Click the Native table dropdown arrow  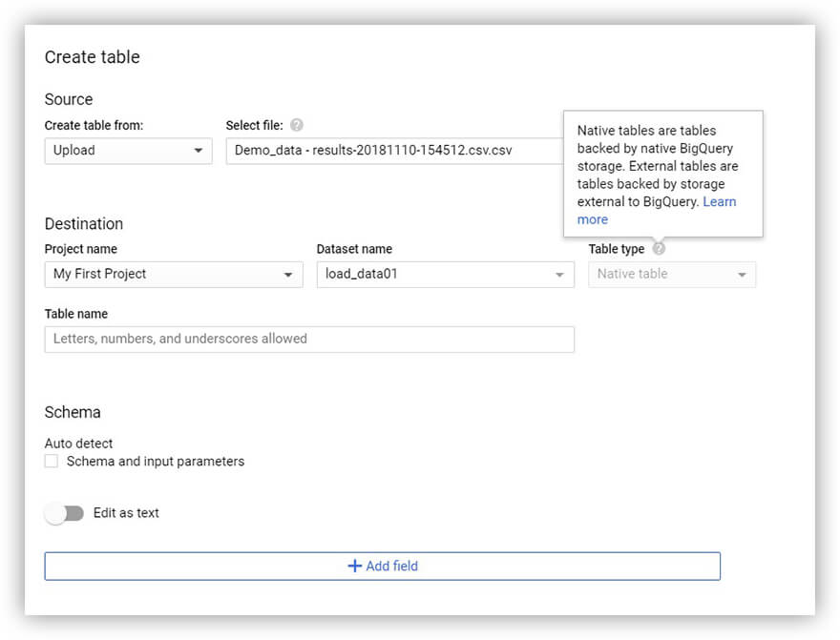pos(742,275)
